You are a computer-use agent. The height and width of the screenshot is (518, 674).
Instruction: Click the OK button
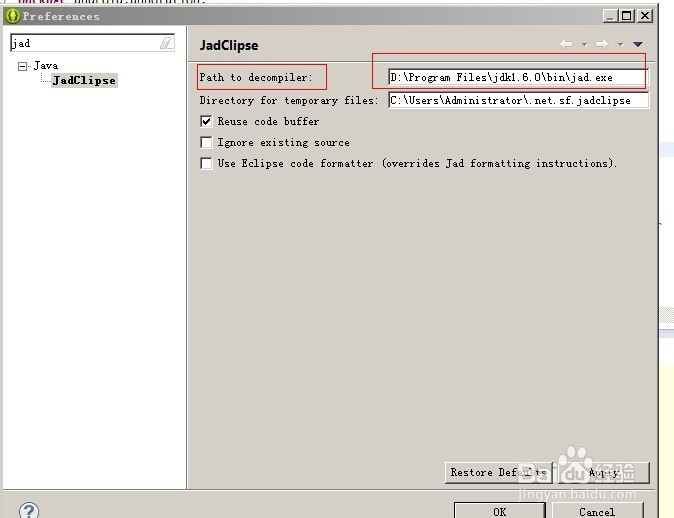499,511
